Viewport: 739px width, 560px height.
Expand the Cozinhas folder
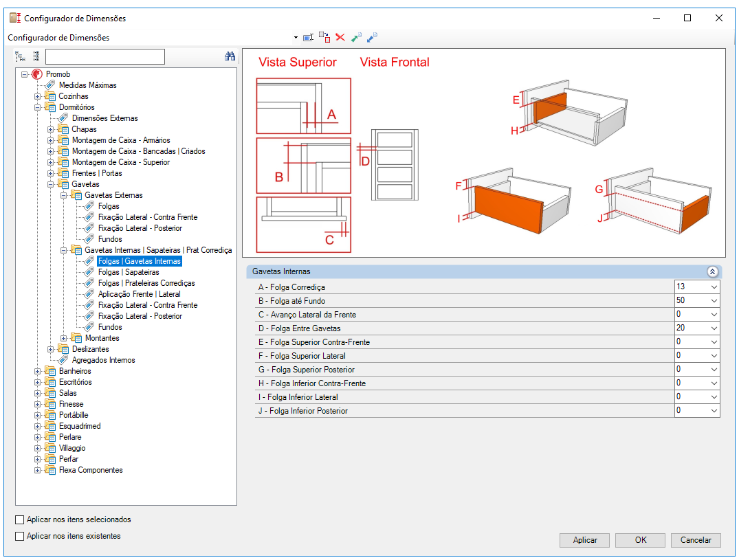point(37,97)
